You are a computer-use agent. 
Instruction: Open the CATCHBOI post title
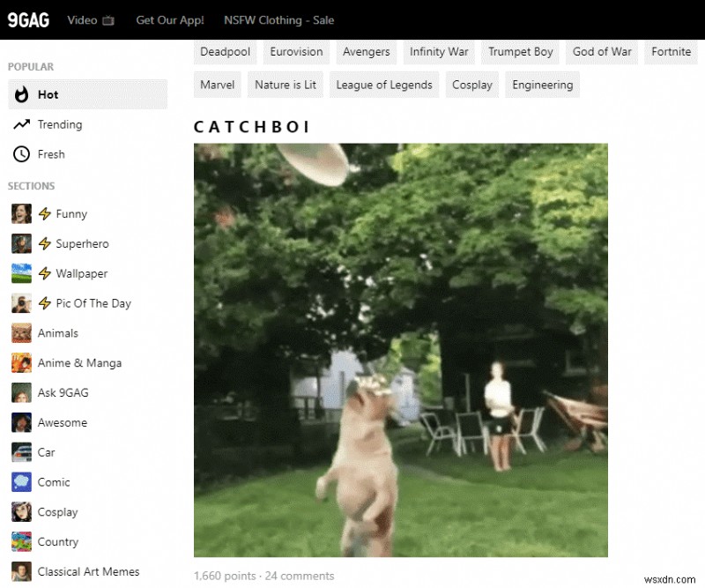[252, 127]
